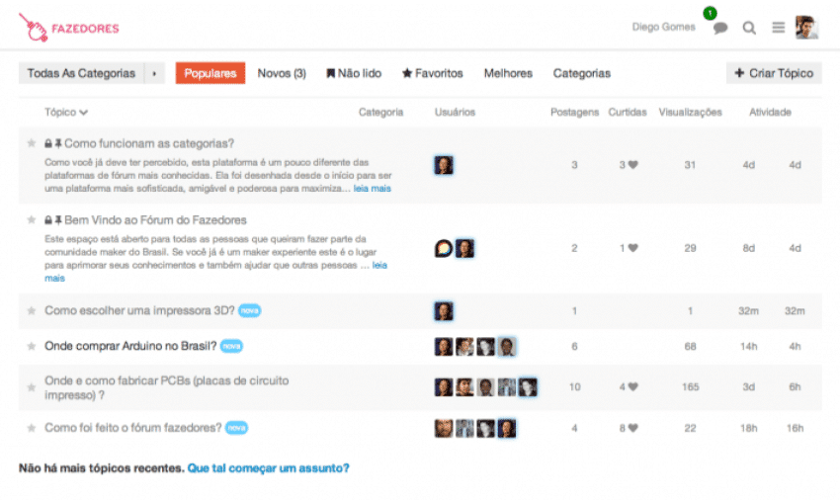Click the user profile avatar in header
The height and width of the screenshot is (504, 840).
tap(806, 28)
